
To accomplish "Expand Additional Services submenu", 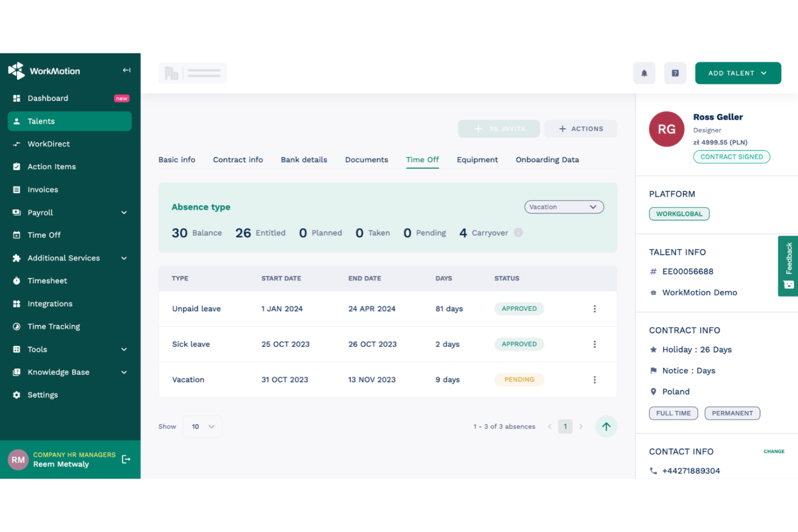I will pyautogui.click(x=70, y=258).
